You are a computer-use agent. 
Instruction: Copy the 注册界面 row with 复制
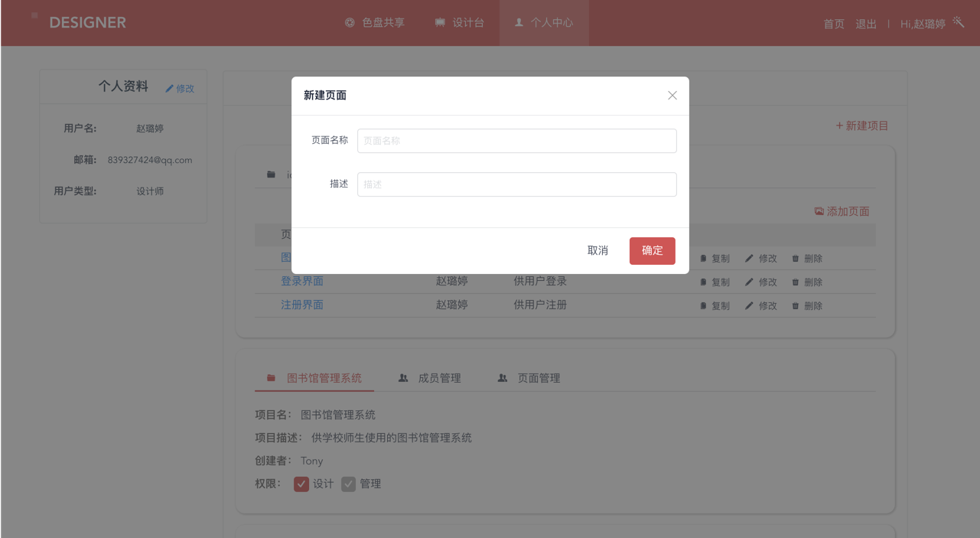(715, 306)
